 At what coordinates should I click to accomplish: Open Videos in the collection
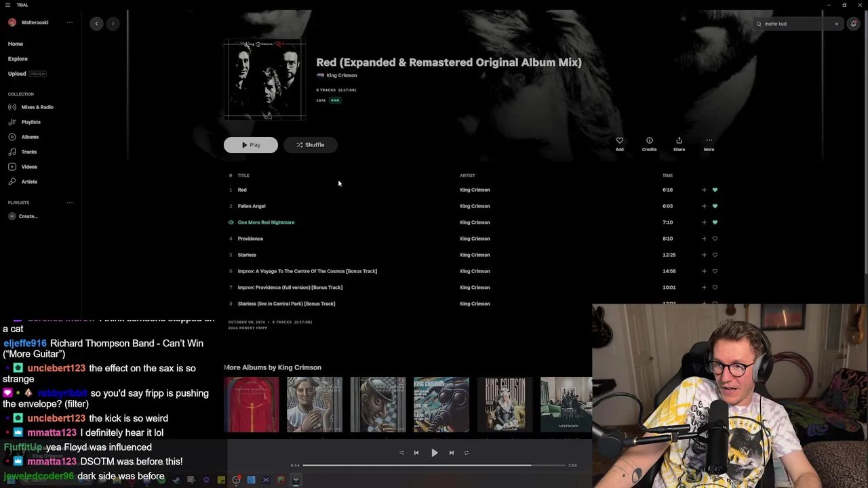click(22, 167)
